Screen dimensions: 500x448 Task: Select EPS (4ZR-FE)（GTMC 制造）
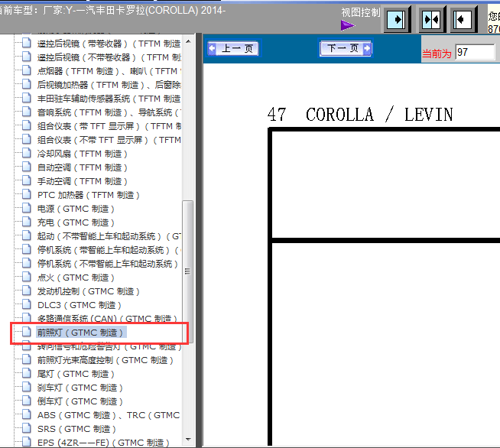click(x=103, y=443)
